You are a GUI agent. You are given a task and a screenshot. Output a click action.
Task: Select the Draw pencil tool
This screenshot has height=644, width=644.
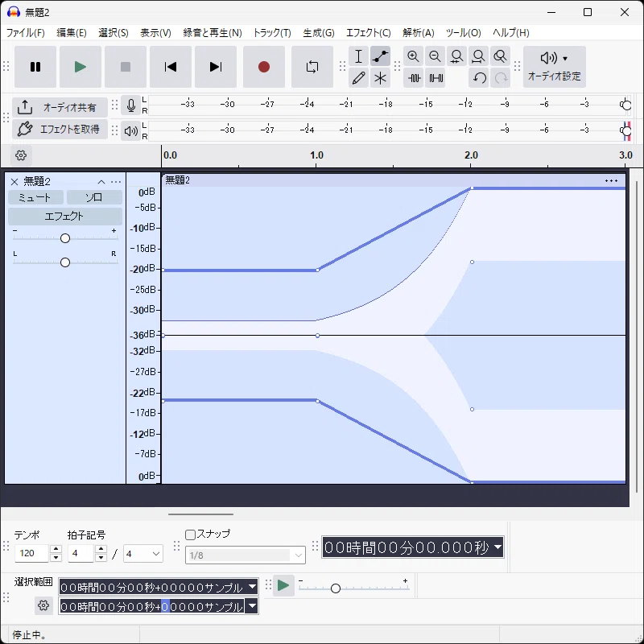pyautogui.click(x=358, y=77)
